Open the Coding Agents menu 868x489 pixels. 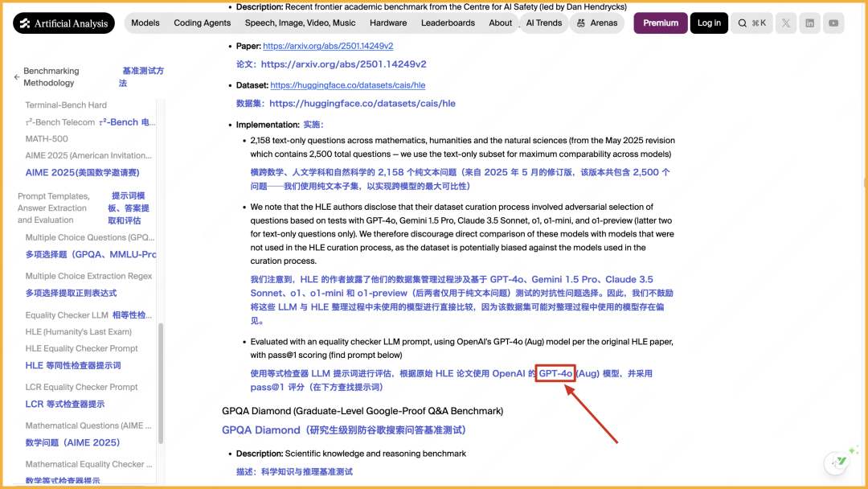(202, 23)
